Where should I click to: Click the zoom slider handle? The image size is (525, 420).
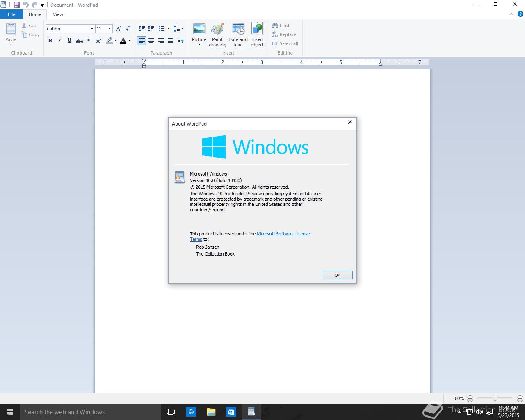tap(495, 398)
